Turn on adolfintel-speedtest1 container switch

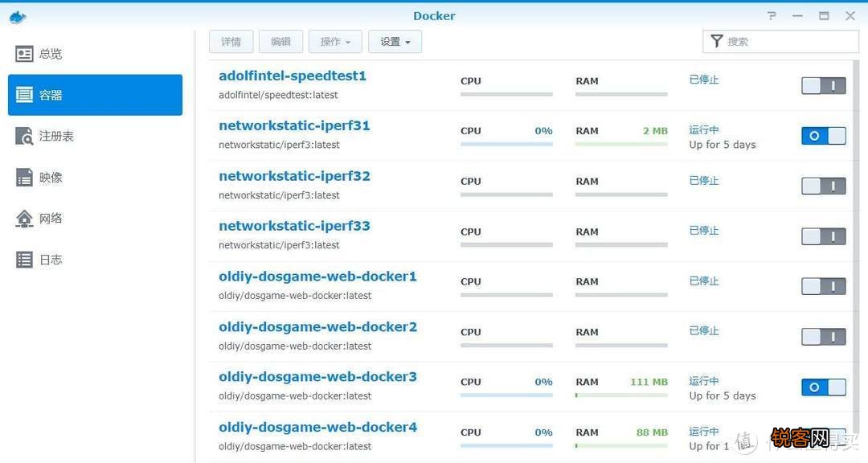pyautogui.click(x=824, y=86)
